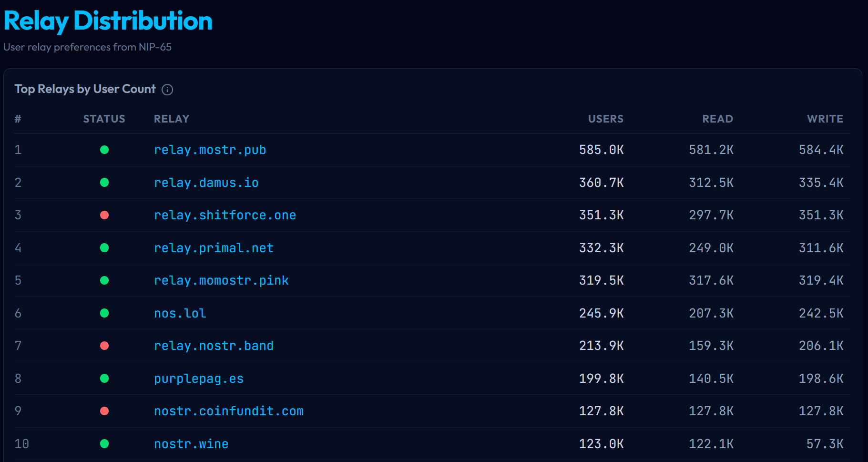Click the write value 319.4K
The height and width of the screenshot is (462, 868).
[x=821, y=280]
